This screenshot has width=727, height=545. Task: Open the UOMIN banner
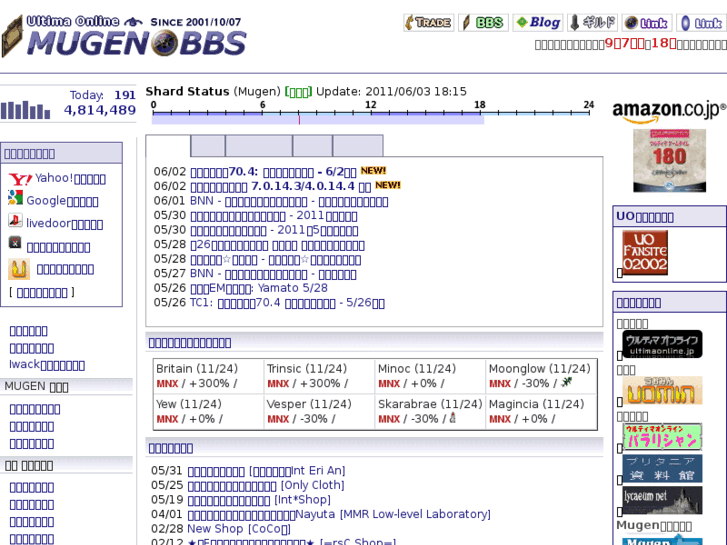click(x=663, y=391)
